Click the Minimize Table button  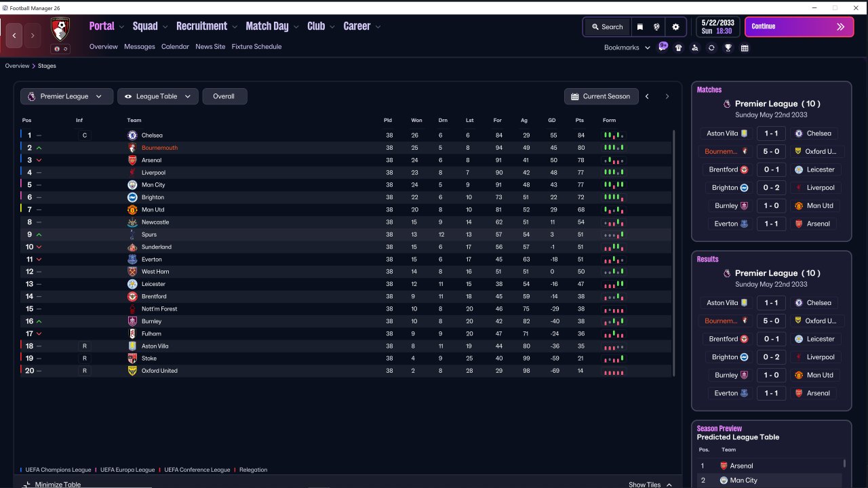[x=52, y=484]
